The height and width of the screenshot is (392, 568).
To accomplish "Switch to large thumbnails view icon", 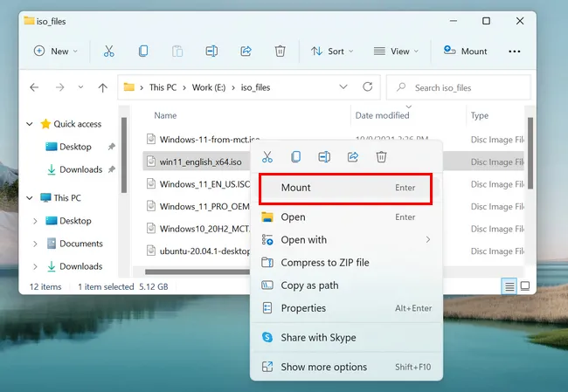I will pos(525,286).
